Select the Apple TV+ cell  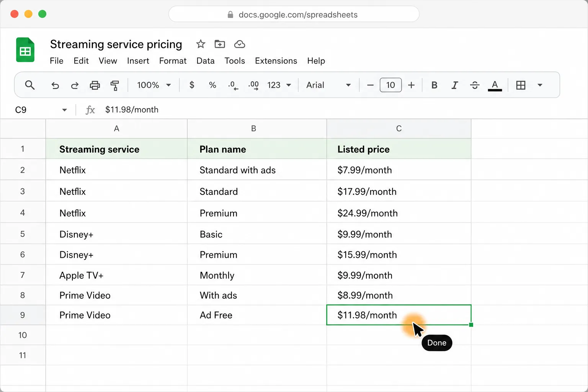pos(116,275)
